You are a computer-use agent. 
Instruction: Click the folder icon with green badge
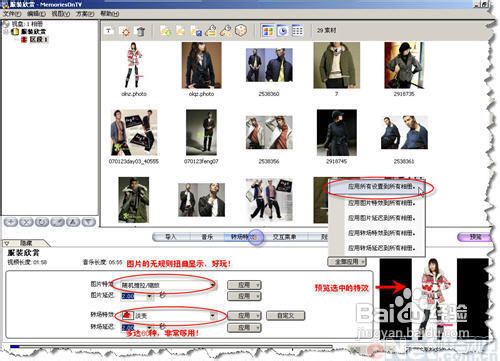coord(165,31)
